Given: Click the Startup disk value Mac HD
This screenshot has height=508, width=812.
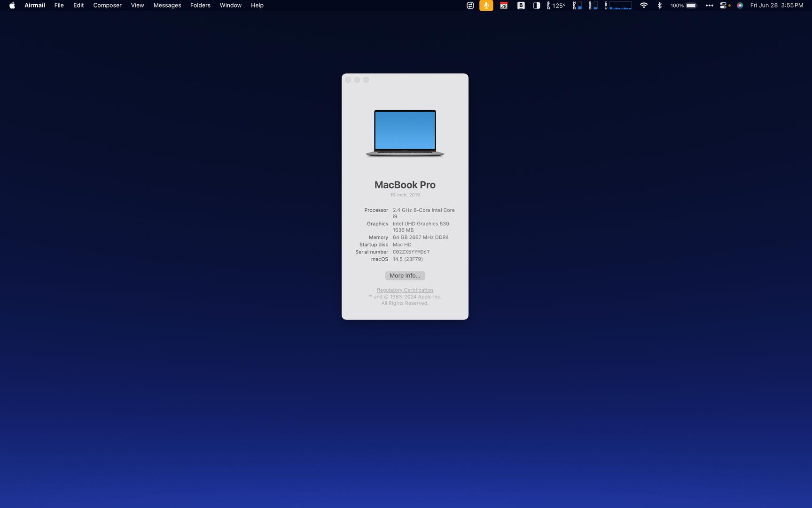Looking at the screenshot, I should [402, 245].
